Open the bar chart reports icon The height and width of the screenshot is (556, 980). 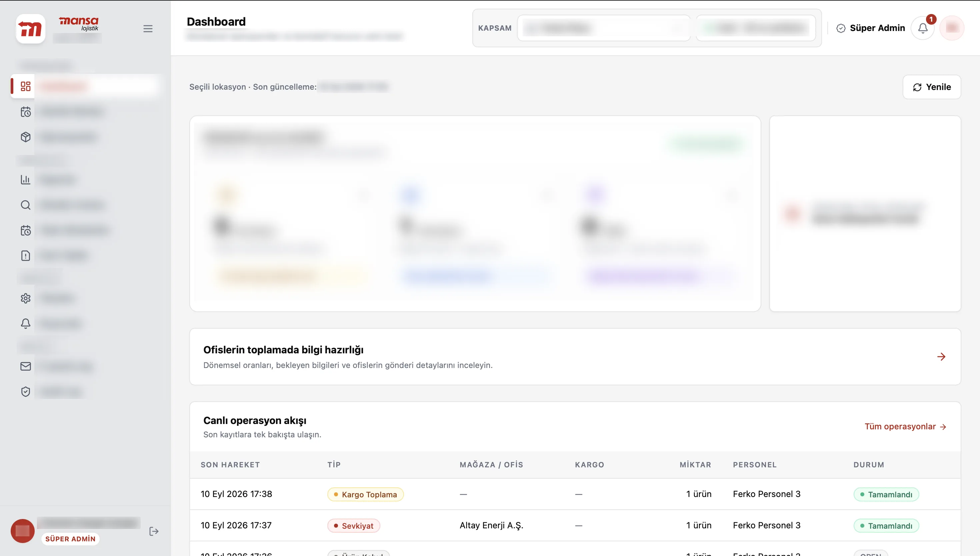[26, 179]
